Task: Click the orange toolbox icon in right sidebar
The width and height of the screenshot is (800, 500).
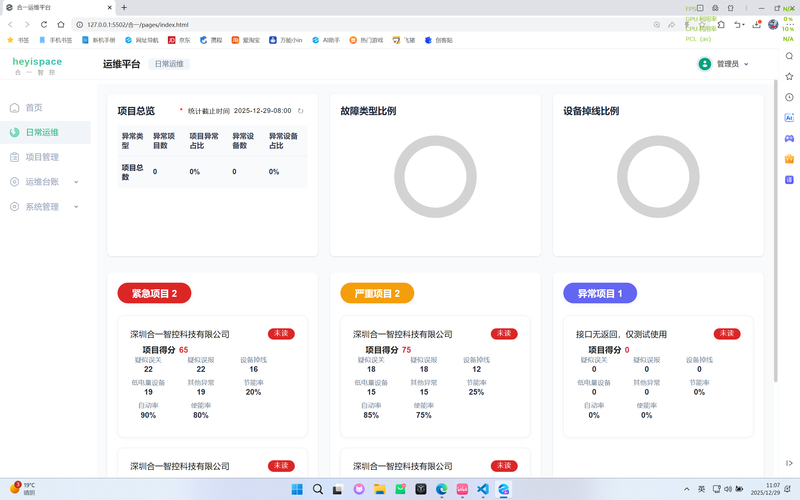Action: click(789, 159)
